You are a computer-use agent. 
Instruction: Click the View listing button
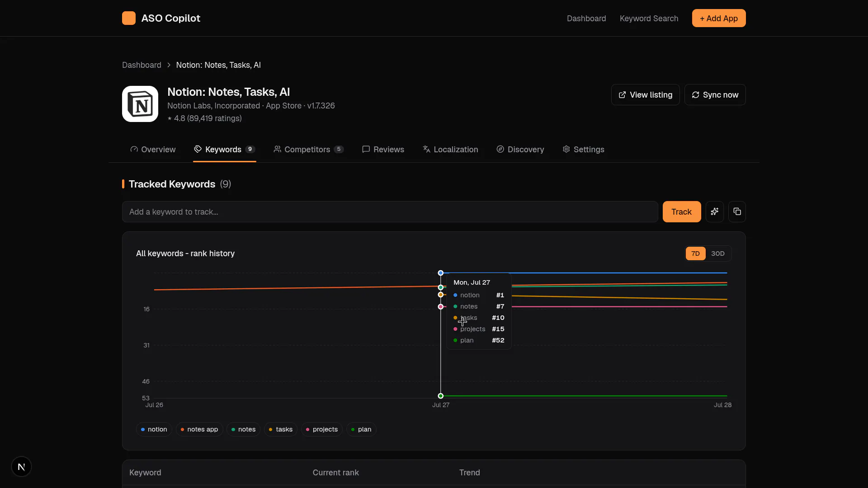645,95
